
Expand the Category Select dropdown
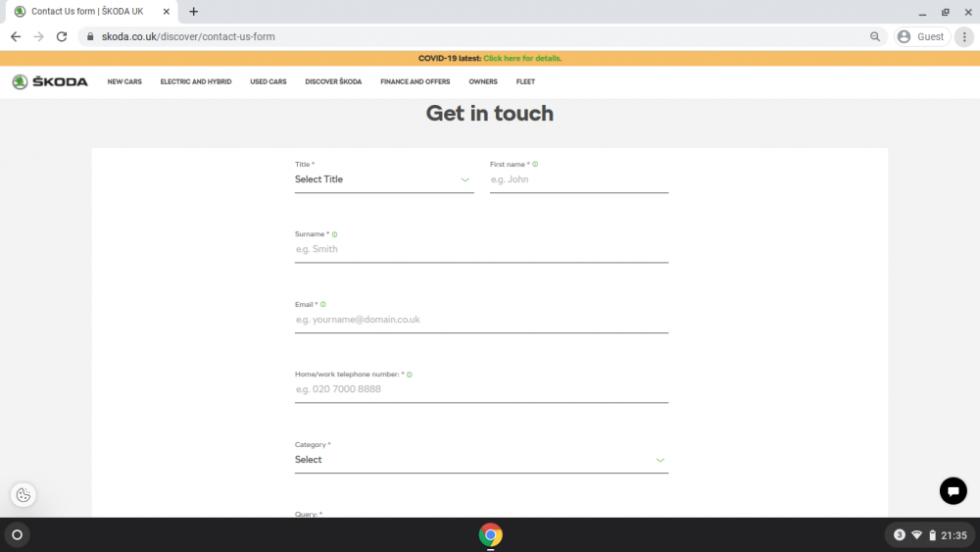tap(481, 460)
